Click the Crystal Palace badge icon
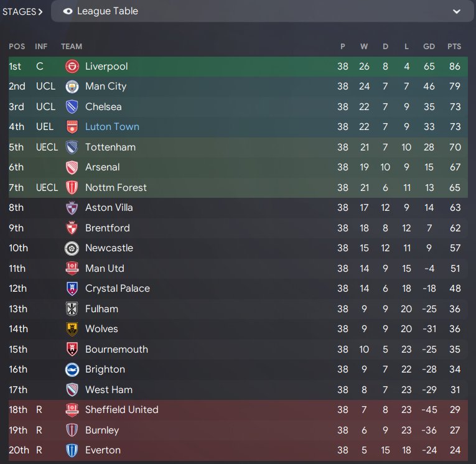 [72, 289]
